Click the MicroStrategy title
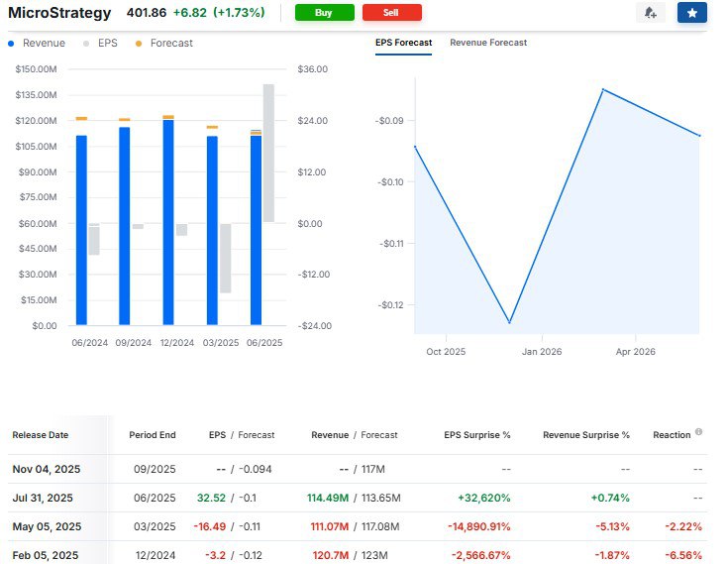Viewport: 728px width, 564px height. coord(59,13)
